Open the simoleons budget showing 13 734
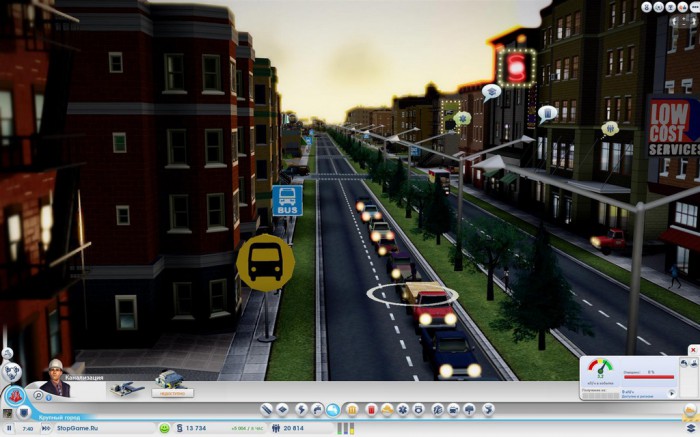Screen dimensions: 700x437 tap(191, 428)
